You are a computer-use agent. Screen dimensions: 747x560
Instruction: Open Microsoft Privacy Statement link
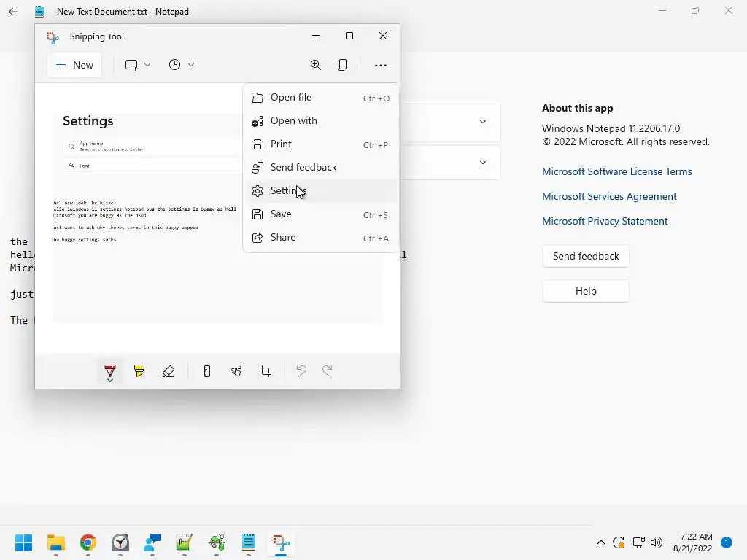click(605, 222)
